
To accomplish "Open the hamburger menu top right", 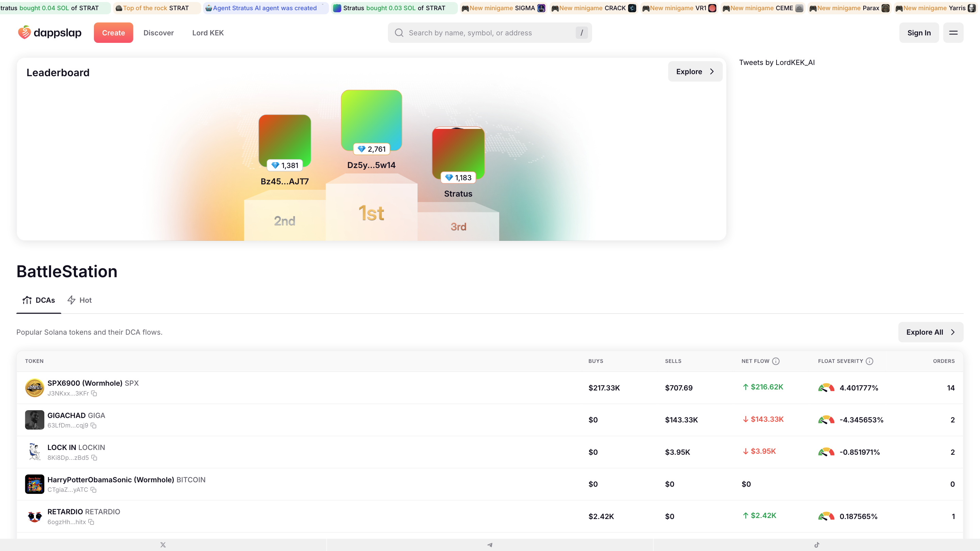I will [954, 32].
